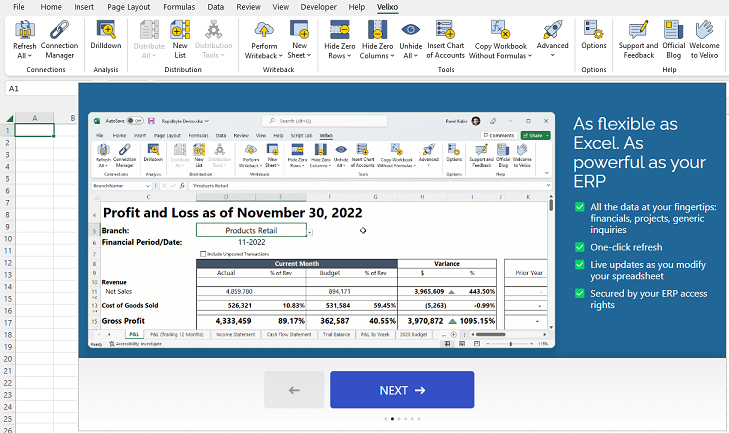The width and height of the screenshot is (729, 433).
Task: Click the headline 'As flexible as Excel'
Action: point(639,152)
